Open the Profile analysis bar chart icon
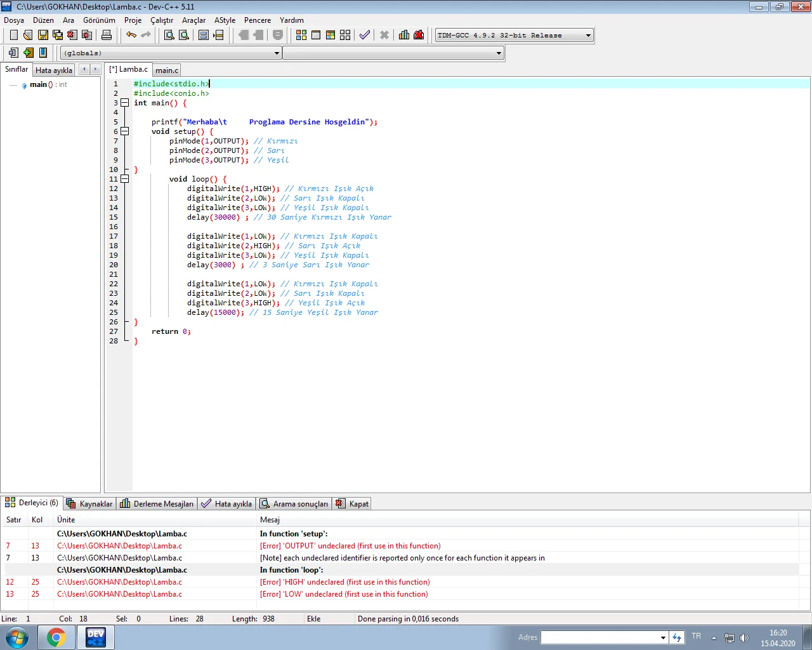The image size is (812, 650). [404, 35]
